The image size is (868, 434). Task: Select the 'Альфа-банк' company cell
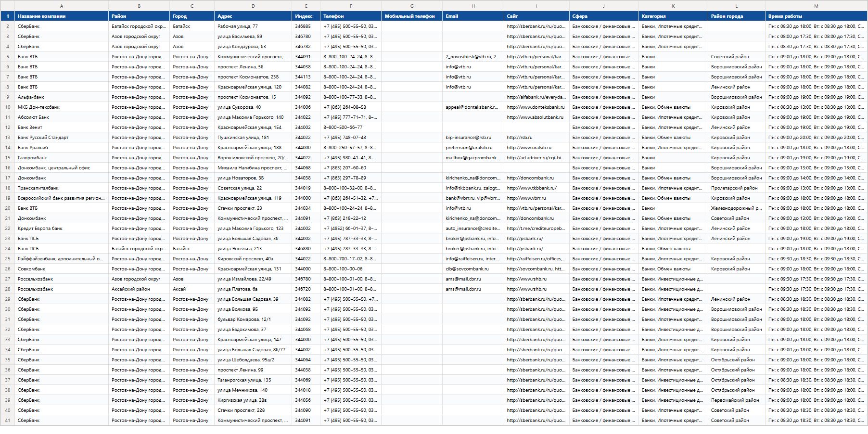62,97
